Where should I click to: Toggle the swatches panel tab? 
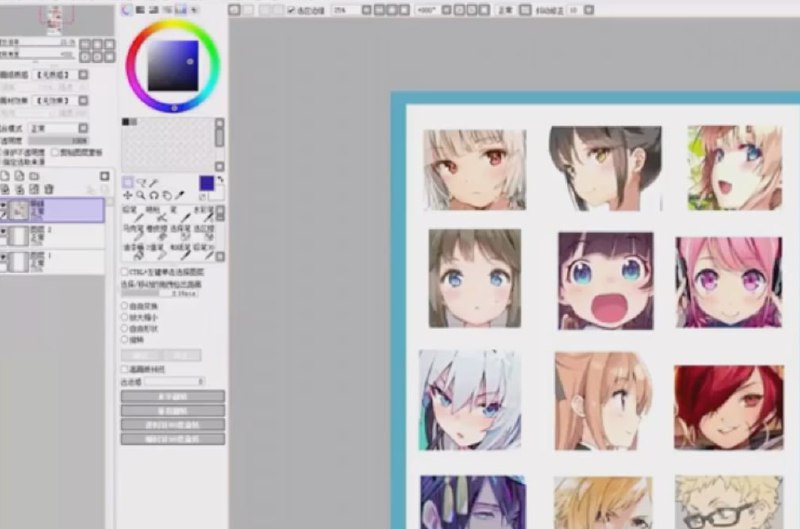[x=181, y=10]
